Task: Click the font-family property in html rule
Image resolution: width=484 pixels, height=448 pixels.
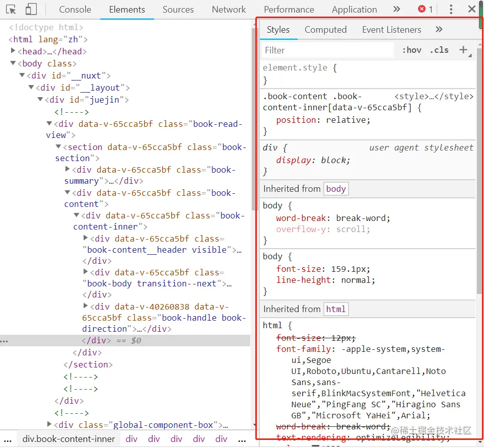Action: pos(304,349)
